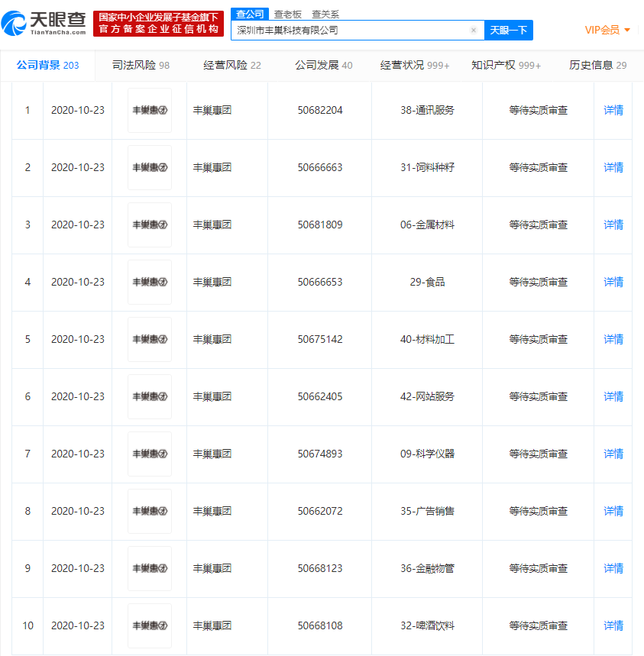
Task: Open the 历史信息 tab
Action: [597, 65]
